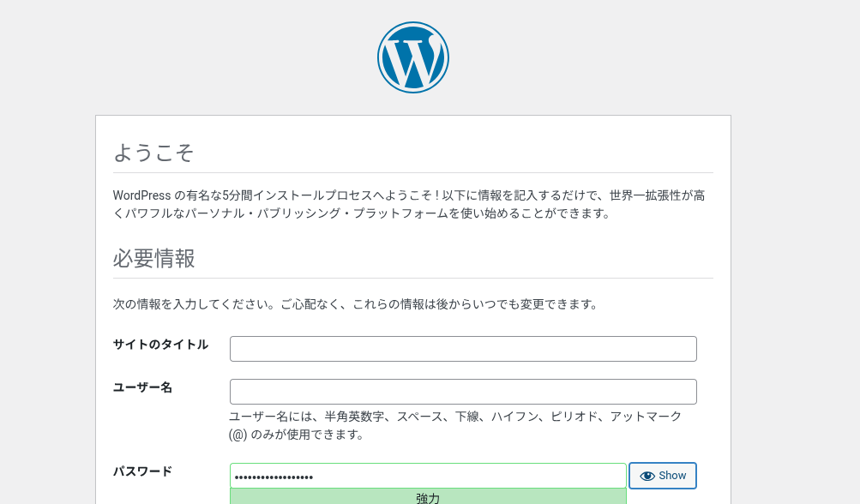Click the 必要情報 section heading

[153, 258]
